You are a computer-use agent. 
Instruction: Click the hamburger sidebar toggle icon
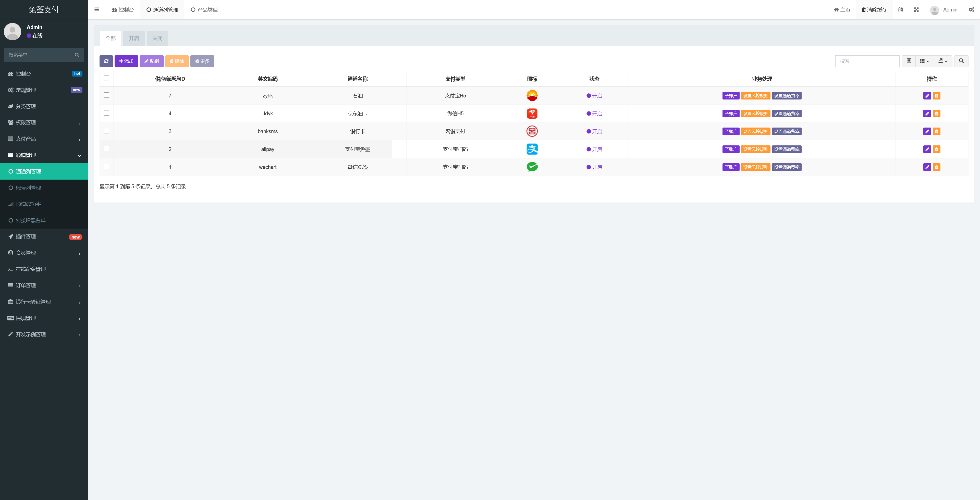coord(97,9)
